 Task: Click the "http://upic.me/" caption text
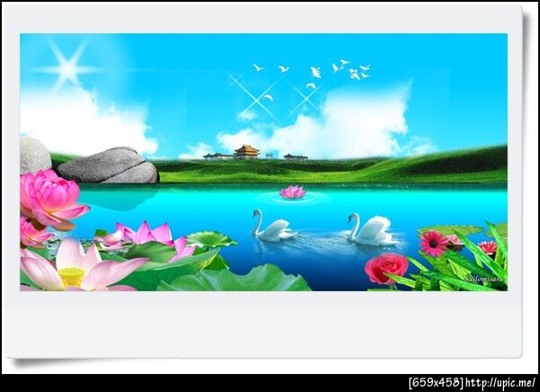coord(500,383)
